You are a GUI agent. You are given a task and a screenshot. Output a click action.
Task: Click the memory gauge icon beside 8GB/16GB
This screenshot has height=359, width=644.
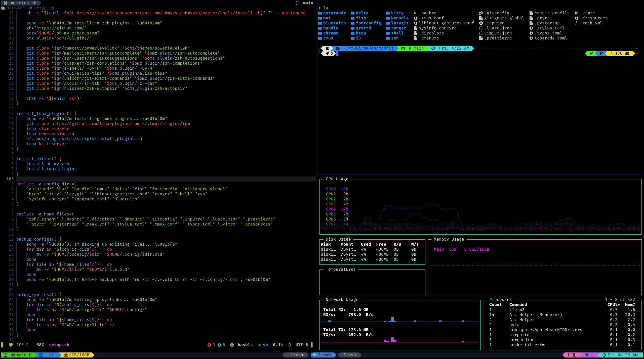click(66, 355)
